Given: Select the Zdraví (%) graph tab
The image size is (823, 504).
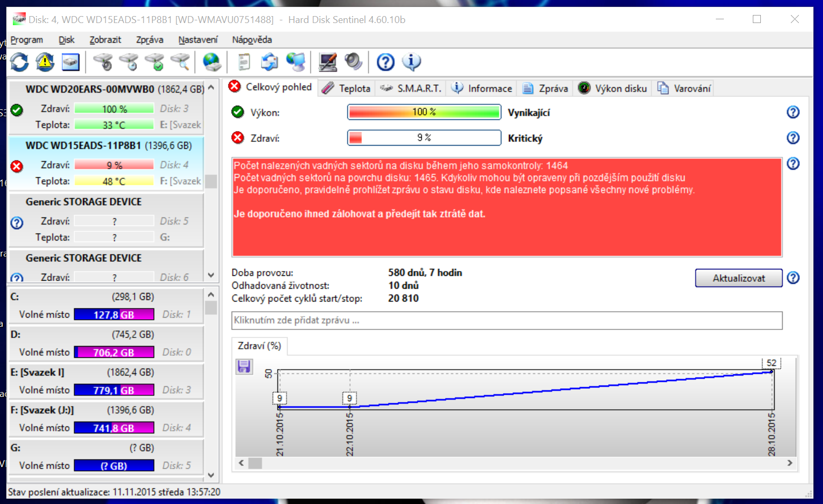Looking at the screenshot, I should [259, 346].
